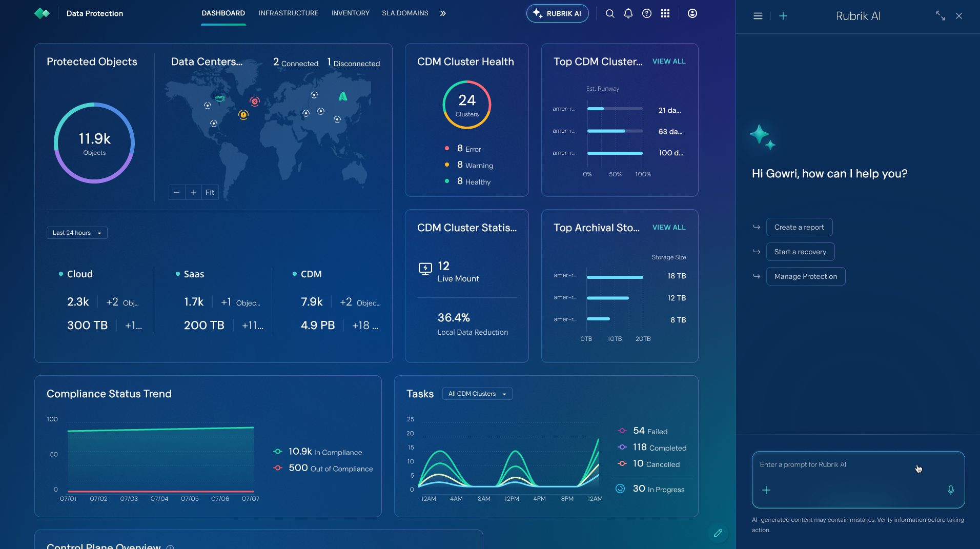
Task: View all Top CDM Clusters
Action: (669, 61)
